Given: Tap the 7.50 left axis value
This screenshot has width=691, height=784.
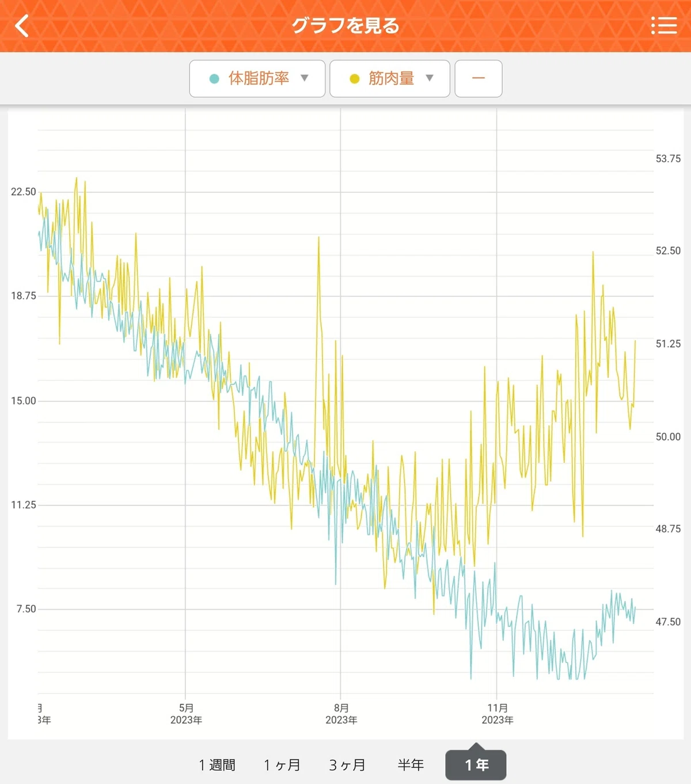Looking at the screenshot, I should coord(26,609).
